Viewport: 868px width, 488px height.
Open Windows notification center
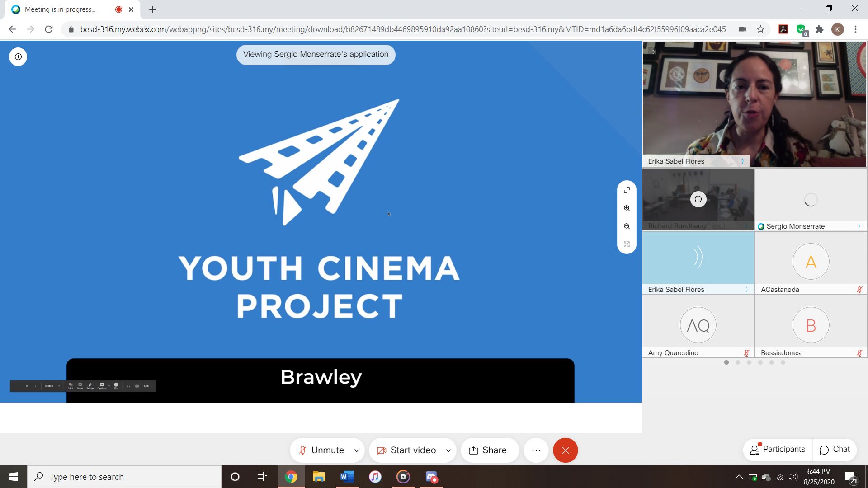click(x=851, y=477)
